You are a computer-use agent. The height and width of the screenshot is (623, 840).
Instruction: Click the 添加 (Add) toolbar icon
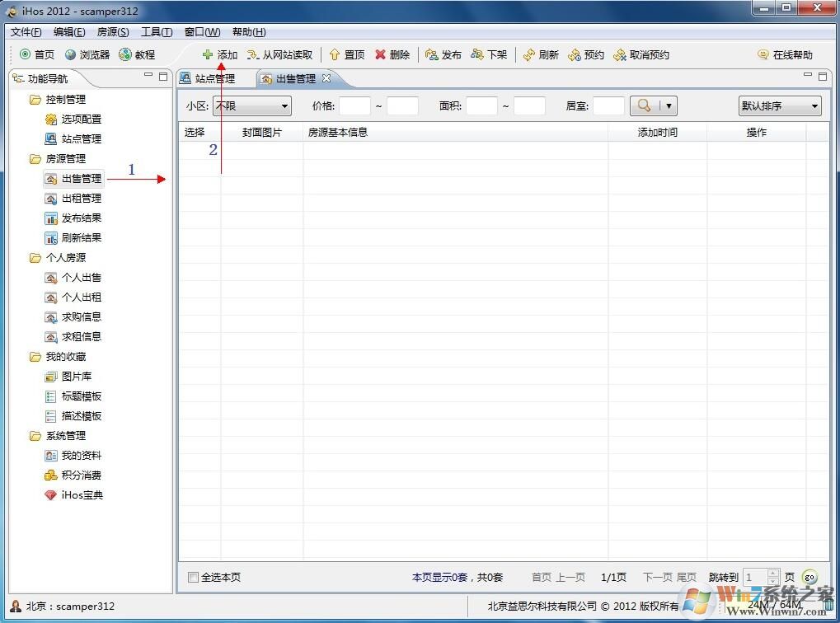click(221, 54)
